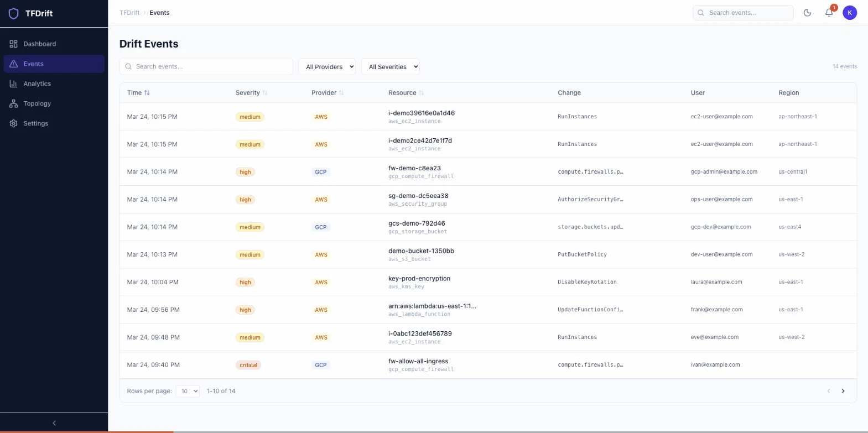Open the notifications bell icon
The image size is (868, 433).
pyautogui.click(x=829, y=13)
